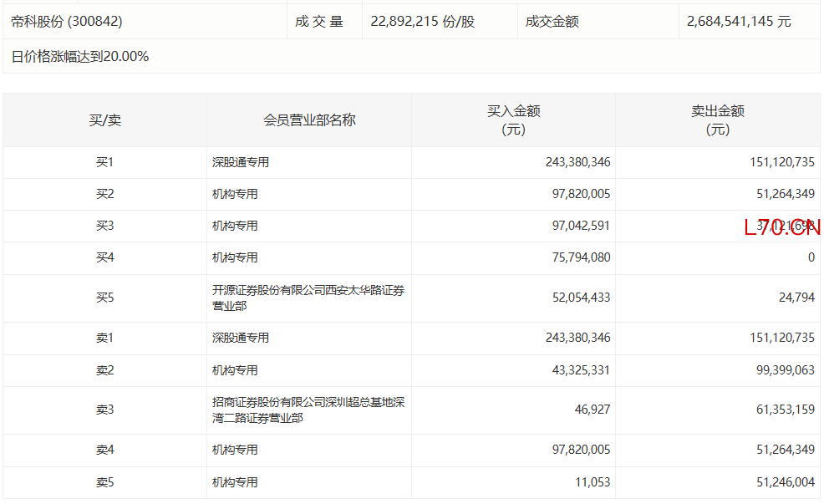The image size is (824, 504).
Task: Select the volume value 22,892,215 份/股
Action: [x=421, y=22]
